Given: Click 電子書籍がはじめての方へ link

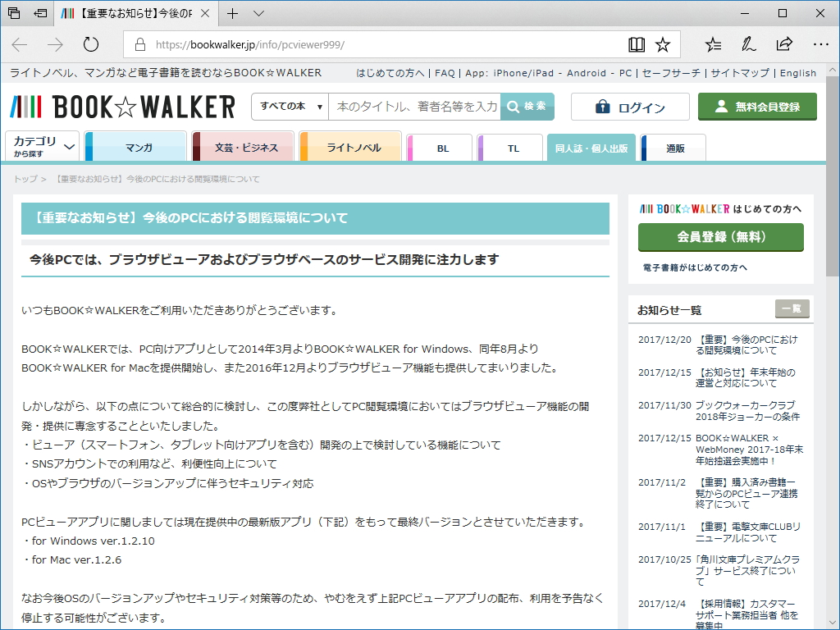Looking at the screenshot, I should tap(695, 267).
